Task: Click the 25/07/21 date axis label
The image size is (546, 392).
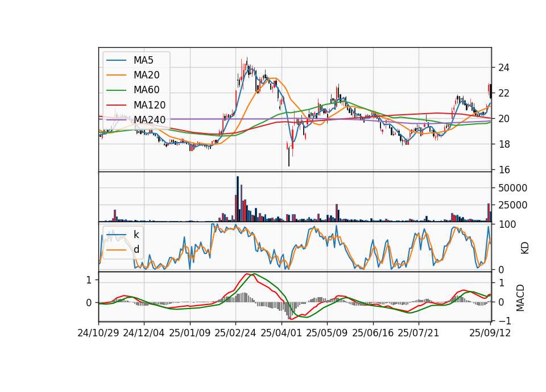Action: pyautogui.click(x=418, y=333)
